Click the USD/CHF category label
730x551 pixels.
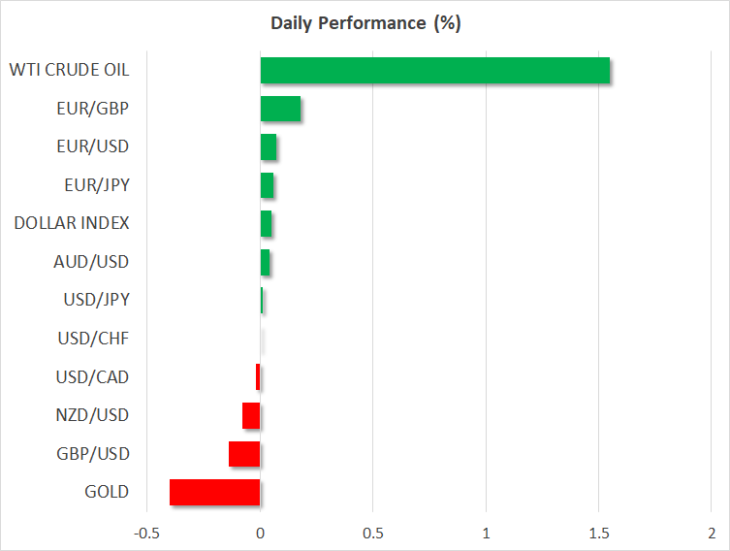(x=93, y=338)
